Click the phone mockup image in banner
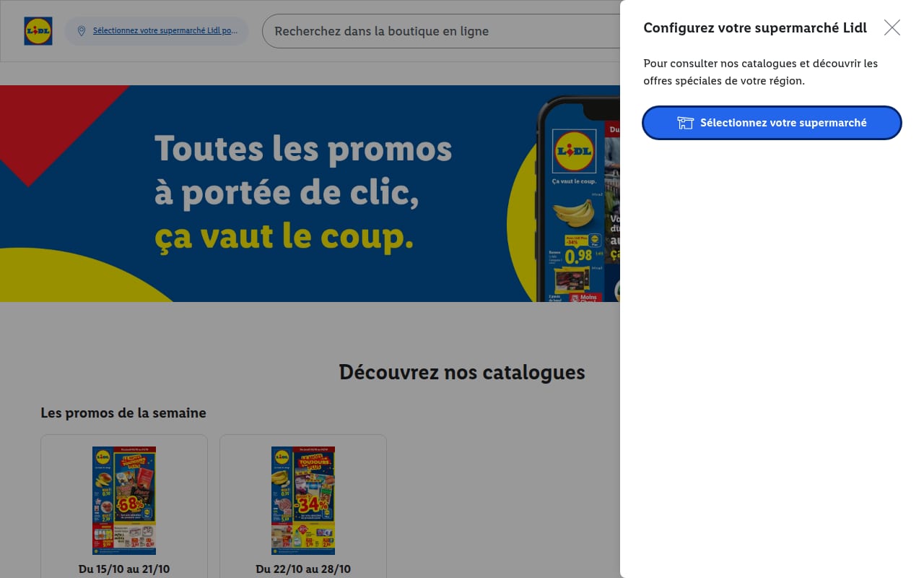Image resolution: width=924 pixels, height=578 pixels. coord(577,199)
